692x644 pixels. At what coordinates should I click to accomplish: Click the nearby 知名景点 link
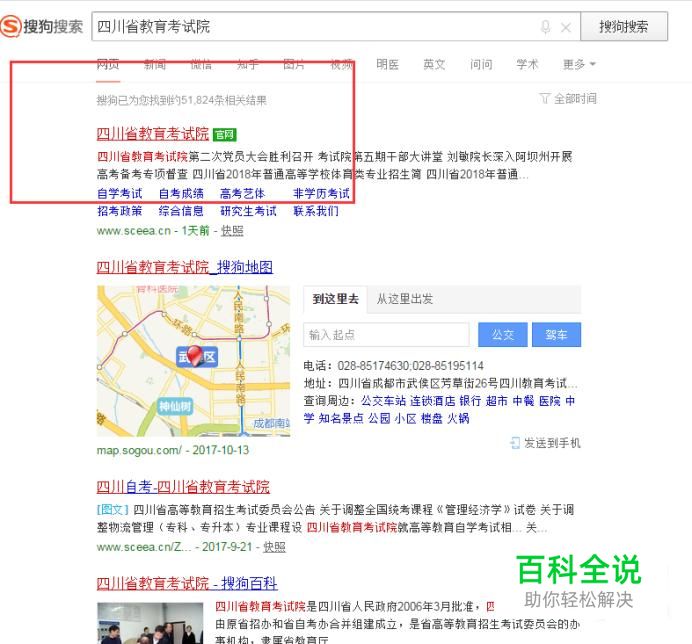point(341,418)
